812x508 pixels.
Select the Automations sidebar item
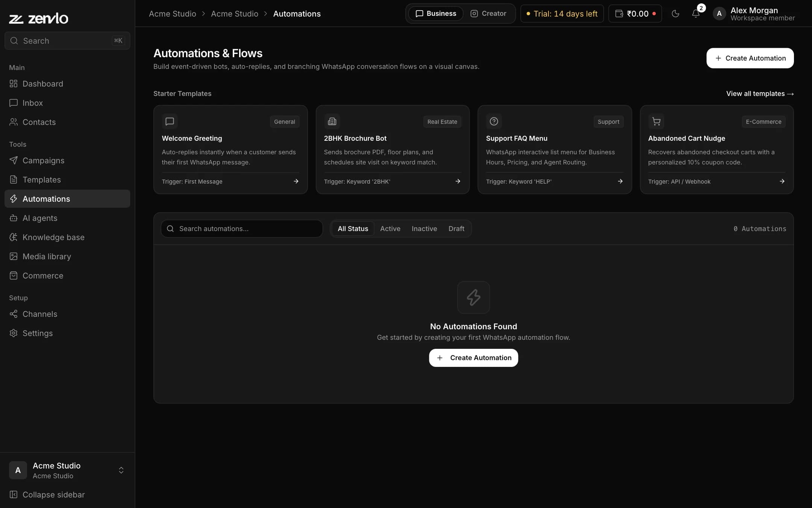pos(67,199)
